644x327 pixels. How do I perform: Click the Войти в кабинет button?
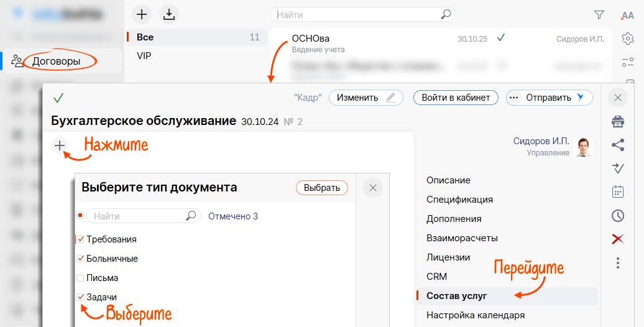(456, 98)
